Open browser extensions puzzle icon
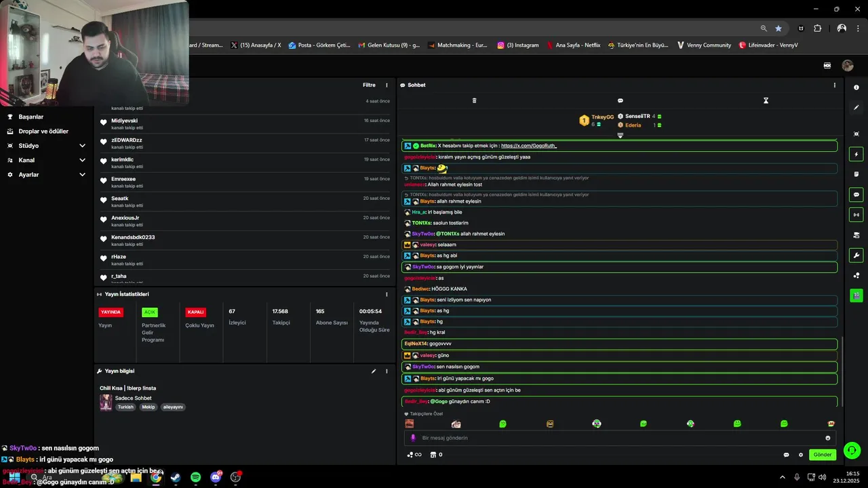Image resolution: width=868 pixels, height=488 pixels. click(x=817, y=28)
